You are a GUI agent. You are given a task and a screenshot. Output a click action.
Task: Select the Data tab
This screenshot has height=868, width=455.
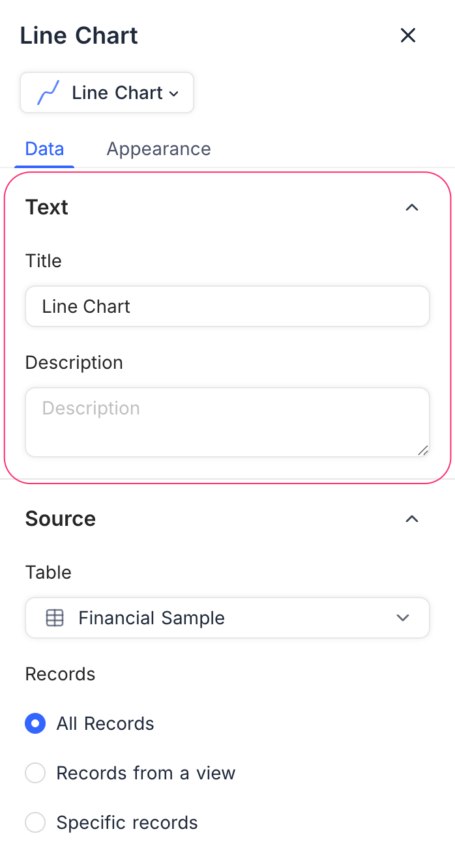[44, 149]
